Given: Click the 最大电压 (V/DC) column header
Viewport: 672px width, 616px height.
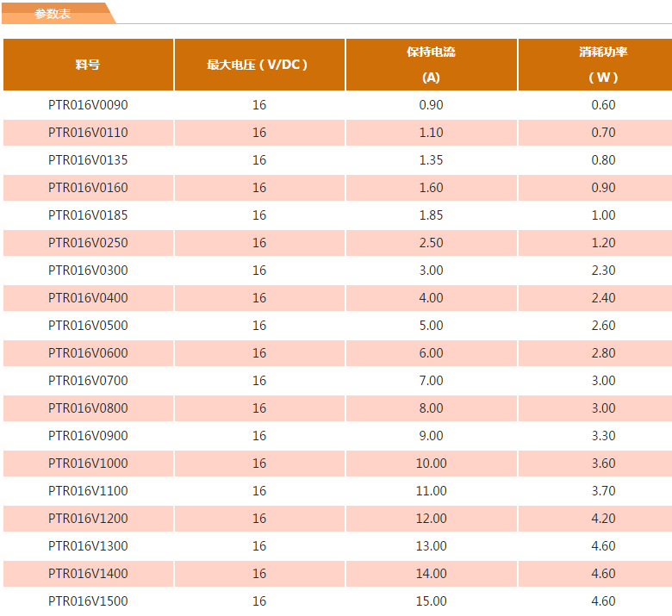Looking at the screenshot, I should click(x=258, y=65).
